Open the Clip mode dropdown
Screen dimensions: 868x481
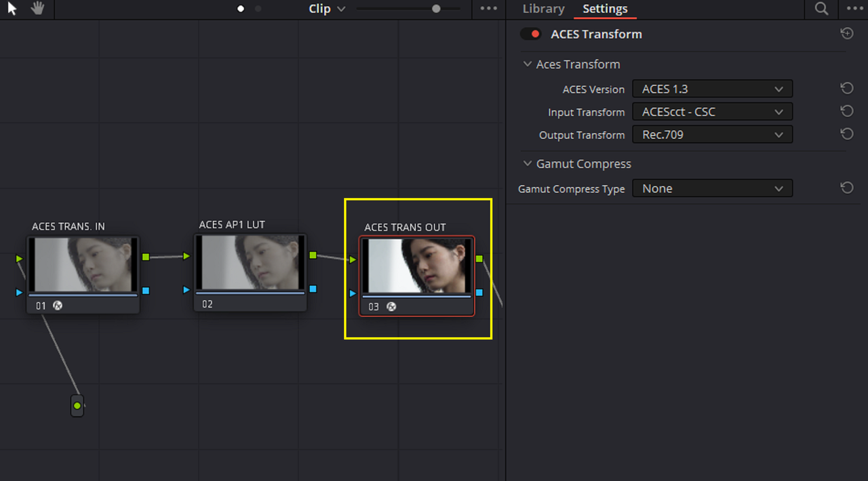pyautogui.click(x=327, y=9)
